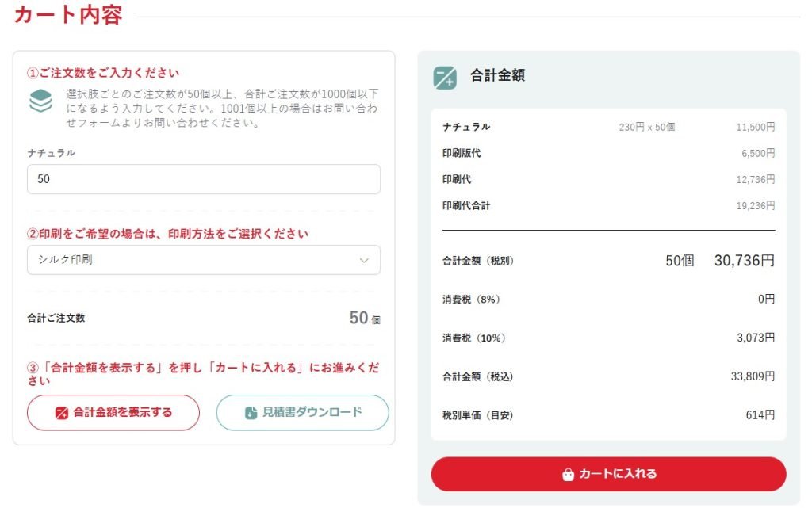Focus the ナチュラル quantity input field
The image size is (812, 508).
coord(203,179)
